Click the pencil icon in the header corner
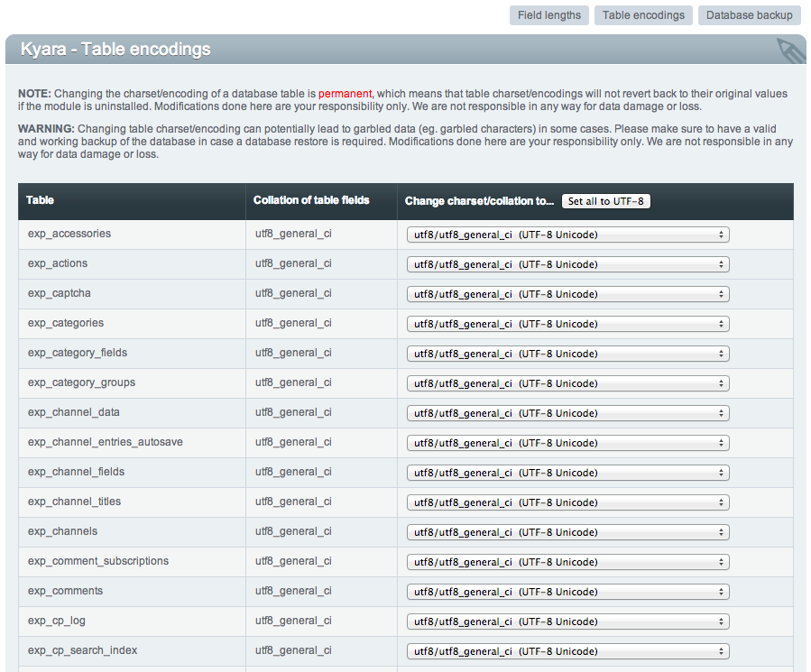The height and width of the screenshot is (672, 811). pyautogui.click(x=791, y=51)
